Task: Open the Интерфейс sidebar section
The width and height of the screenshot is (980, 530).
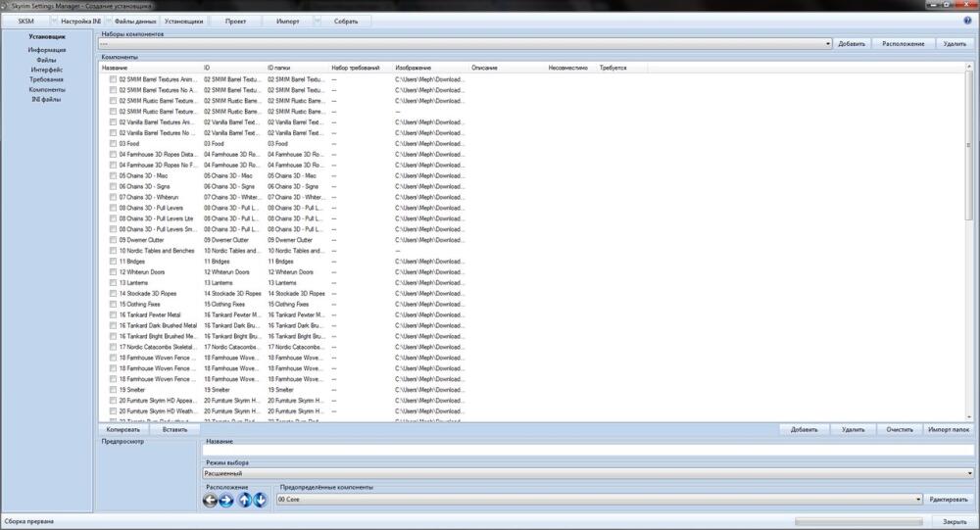Action: [47, 70]
